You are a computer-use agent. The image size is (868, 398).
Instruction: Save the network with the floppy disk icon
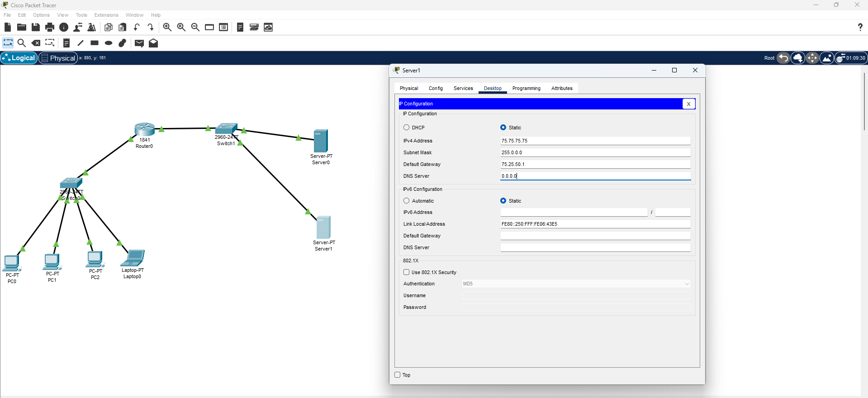(36, 27)
